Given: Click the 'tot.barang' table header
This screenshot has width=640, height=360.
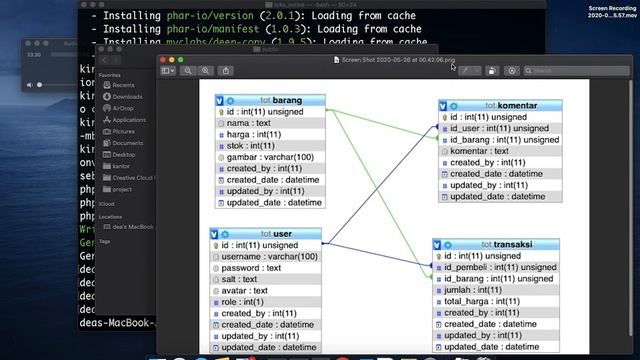Looking at the screenshot, I should [270, 100].
